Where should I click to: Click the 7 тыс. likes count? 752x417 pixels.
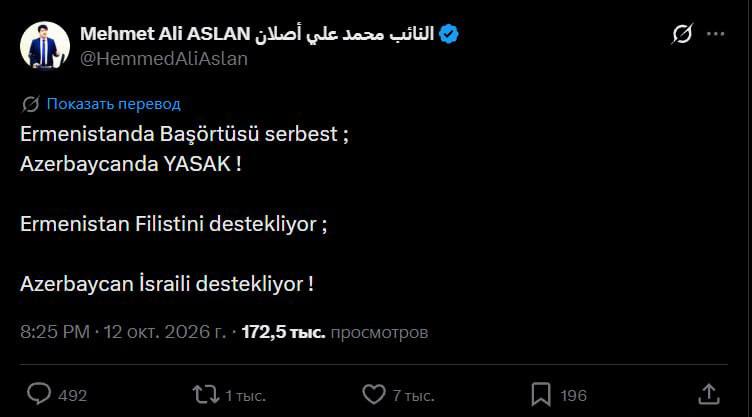tap(413, 395)
